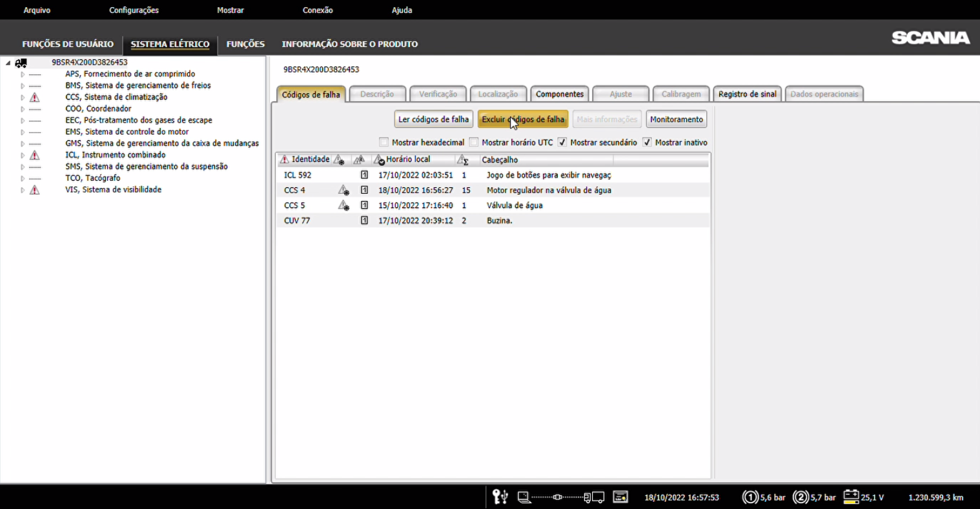Click the warning icon beside CCS climatização
Image resolution: width=980 pixels, height=509 pixels.
[x=35, y=98]
